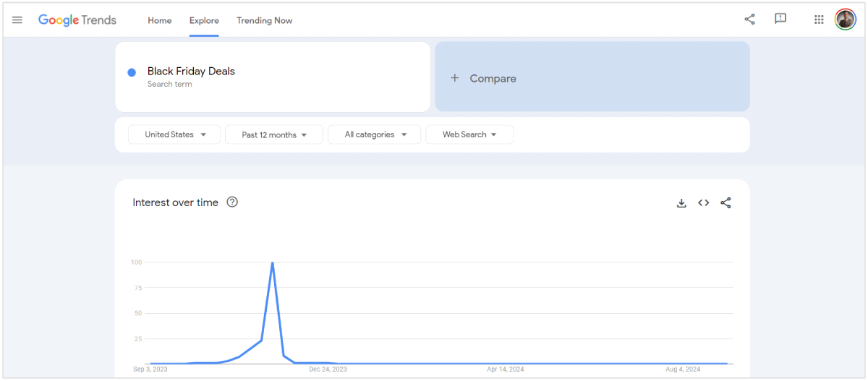Open the hamburger main menu
The height and width of the screenshot is (381, 868).
(17, 20)
